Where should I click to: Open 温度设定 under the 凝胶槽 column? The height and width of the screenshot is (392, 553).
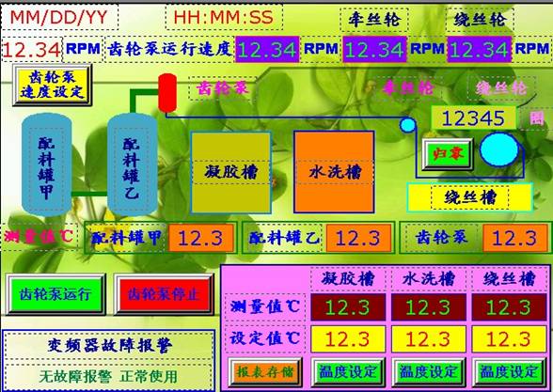click(x=348, y=372)
